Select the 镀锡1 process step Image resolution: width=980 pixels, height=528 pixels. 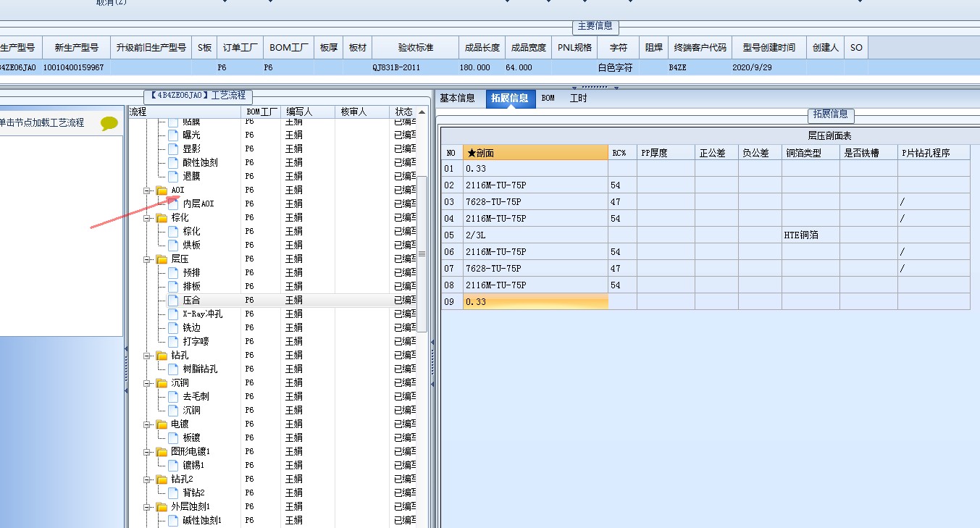(193, 465)
